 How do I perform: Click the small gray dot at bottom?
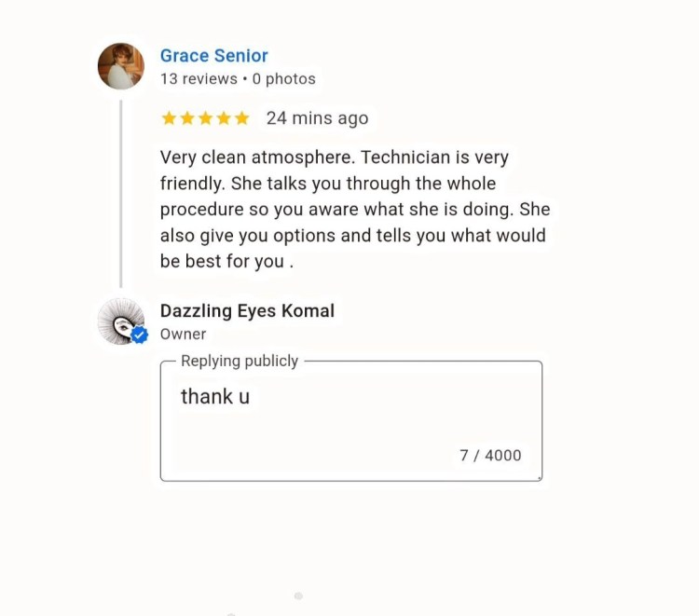click(x=298, y=595)
